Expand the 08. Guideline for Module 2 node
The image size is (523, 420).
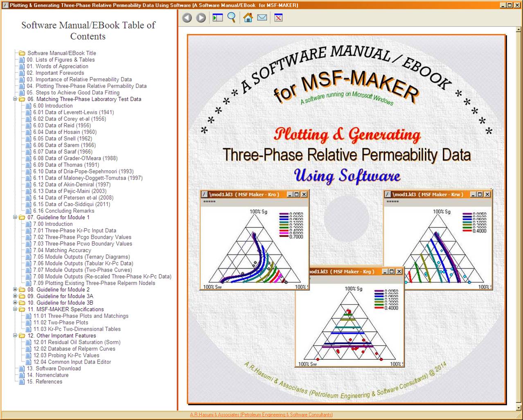pos(16,290)
